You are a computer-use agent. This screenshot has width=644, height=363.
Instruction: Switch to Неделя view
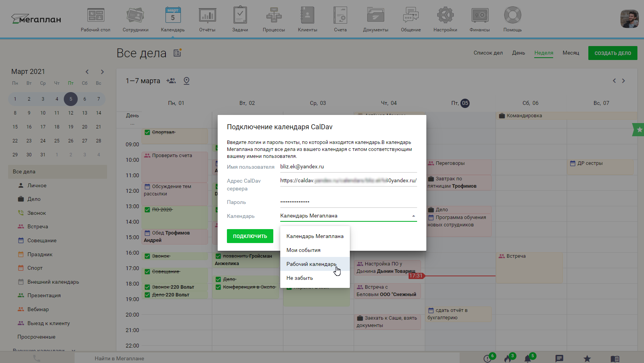click(544, 53)
